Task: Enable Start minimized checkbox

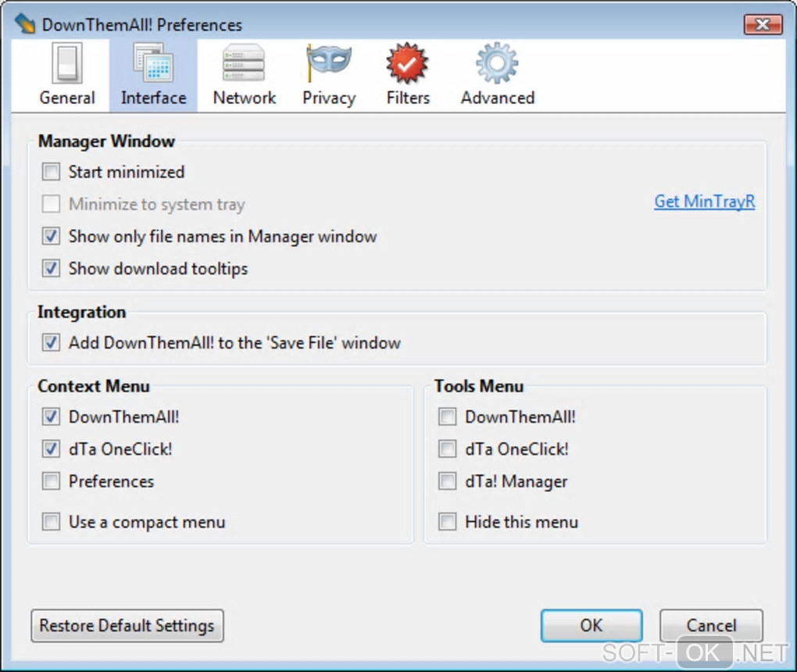Action: (x=51, y=172)
